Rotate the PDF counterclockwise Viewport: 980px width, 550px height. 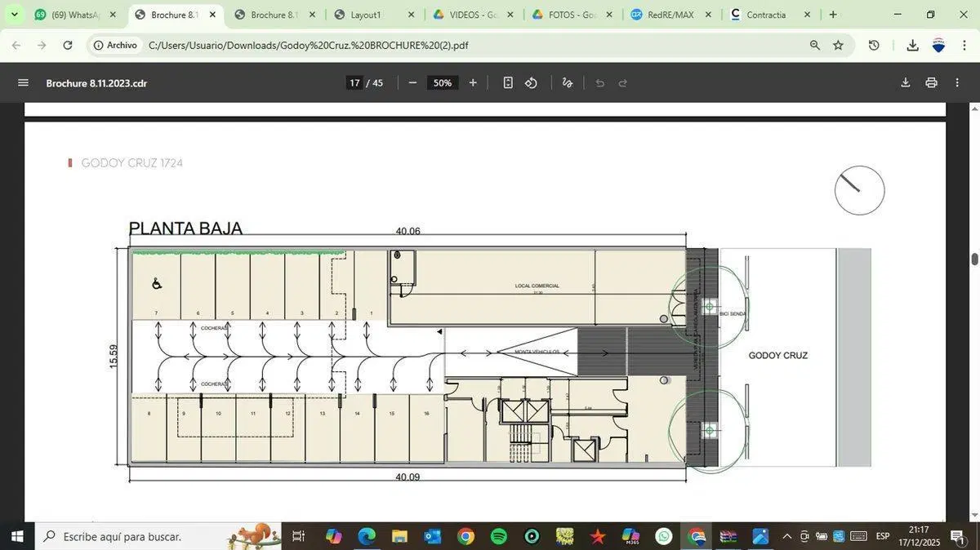(x=532, y=82)
